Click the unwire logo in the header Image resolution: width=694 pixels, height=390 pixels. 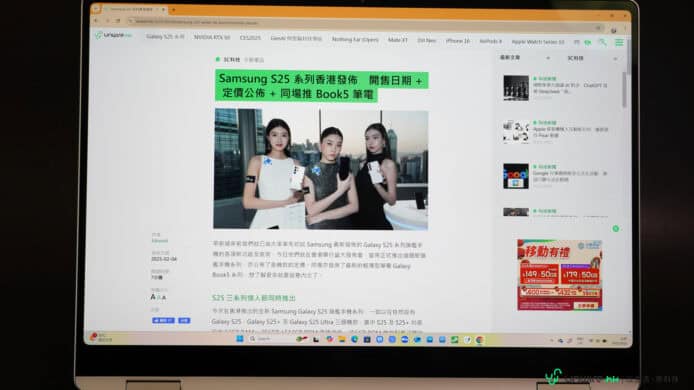pyautogui.click(x=114, y=35)
